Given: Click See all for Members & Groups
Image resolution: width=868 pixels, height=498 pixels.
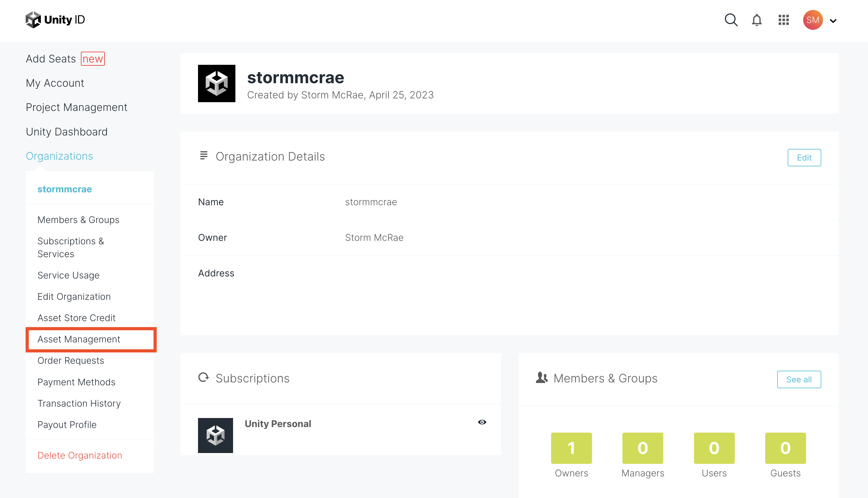Looking at the screenshot, I should pyautogui.click(x=799, y=379).
